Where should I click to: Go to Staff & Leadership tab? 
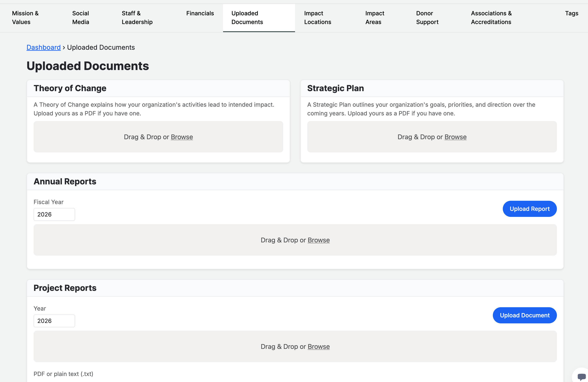(137, 18)
